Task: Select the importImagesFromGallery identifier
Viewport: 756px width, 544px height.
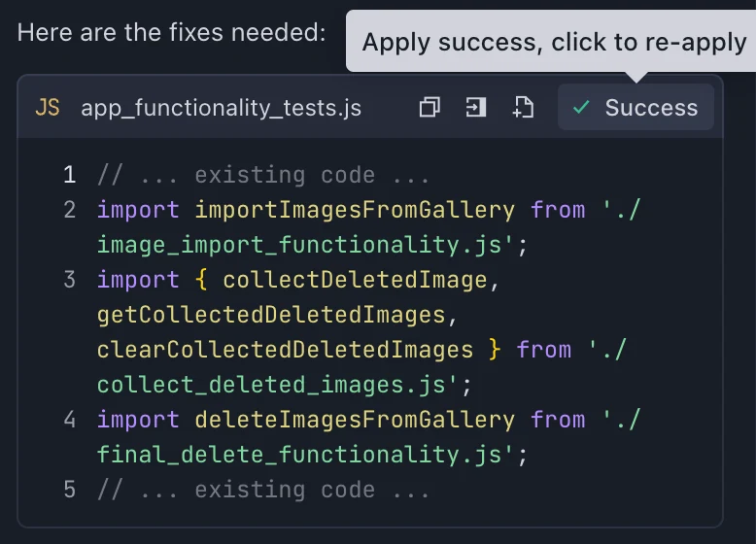Action: [355, 210]
